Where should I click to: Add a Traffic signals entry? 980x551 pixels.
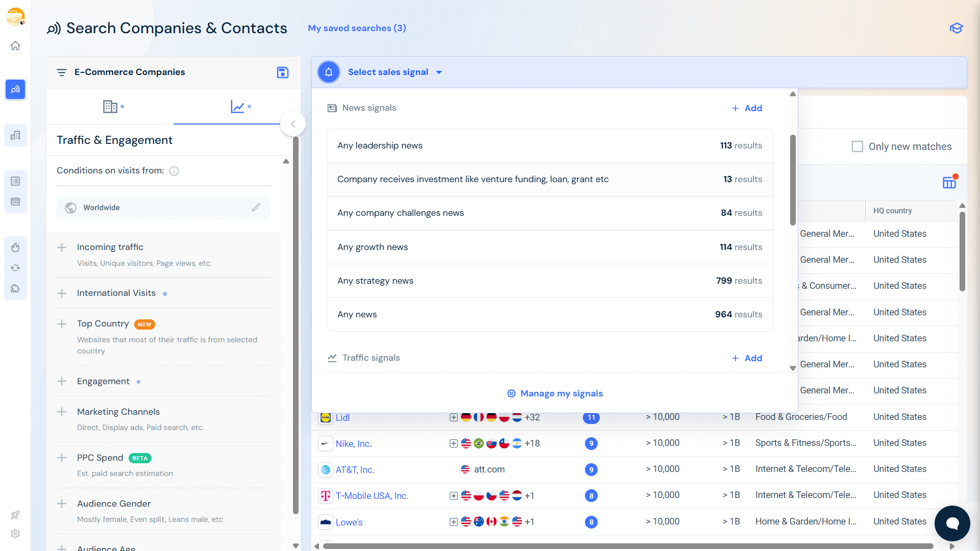click(x=747, y=358)
